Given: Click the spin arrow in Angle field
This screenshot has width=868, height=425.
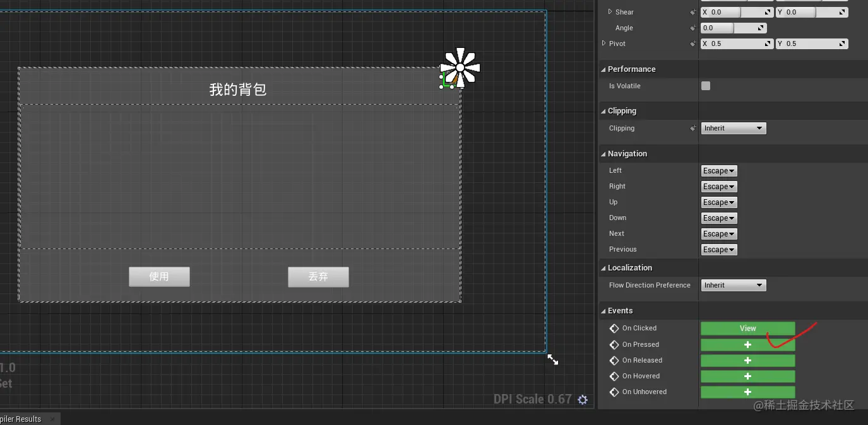Looking at the screenshot, I should tap(761, 28).
